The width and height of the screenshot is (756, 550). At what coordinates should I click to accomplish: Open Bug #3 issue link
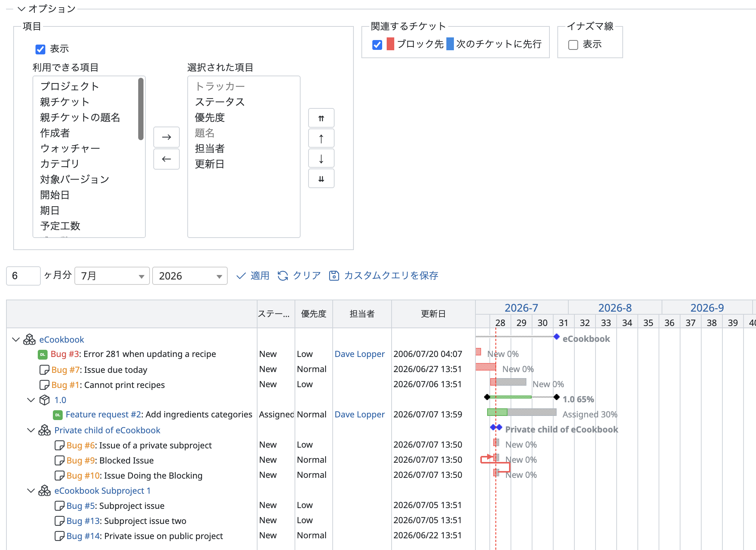64,354
